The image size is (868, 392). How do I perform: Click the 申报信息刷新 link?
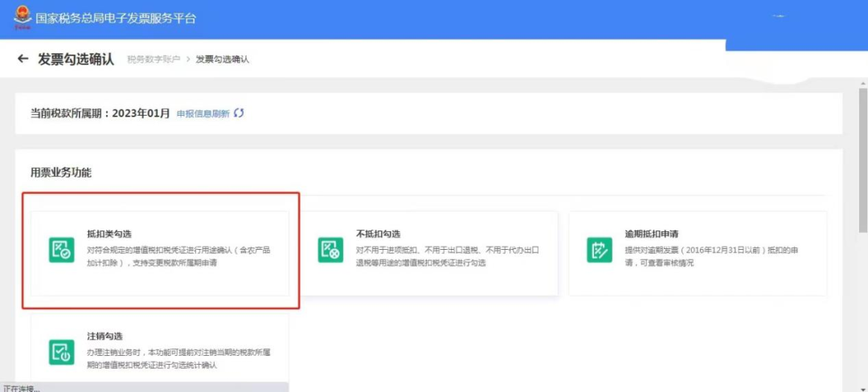click(x=203, y=114)
